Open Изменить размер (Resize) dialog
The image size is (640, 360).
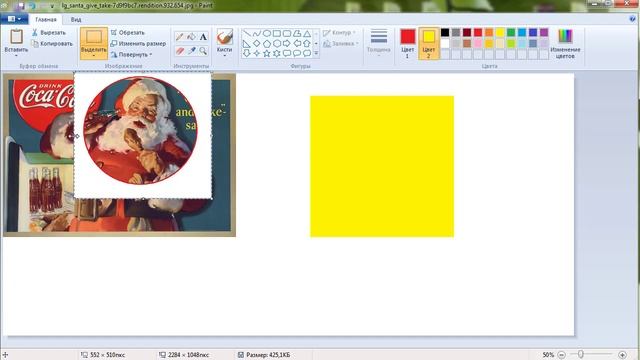pos(138,44)
